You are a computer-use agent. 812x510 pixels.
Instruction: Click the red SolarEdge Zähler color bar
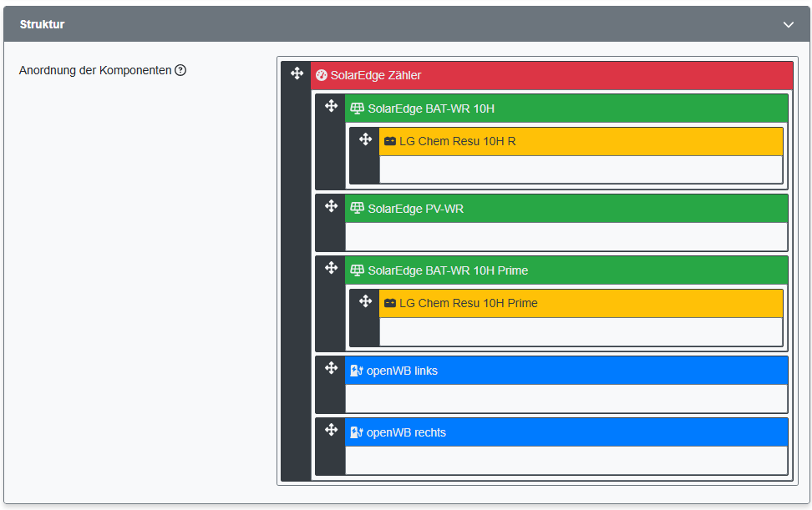click(x=551, y=75)
